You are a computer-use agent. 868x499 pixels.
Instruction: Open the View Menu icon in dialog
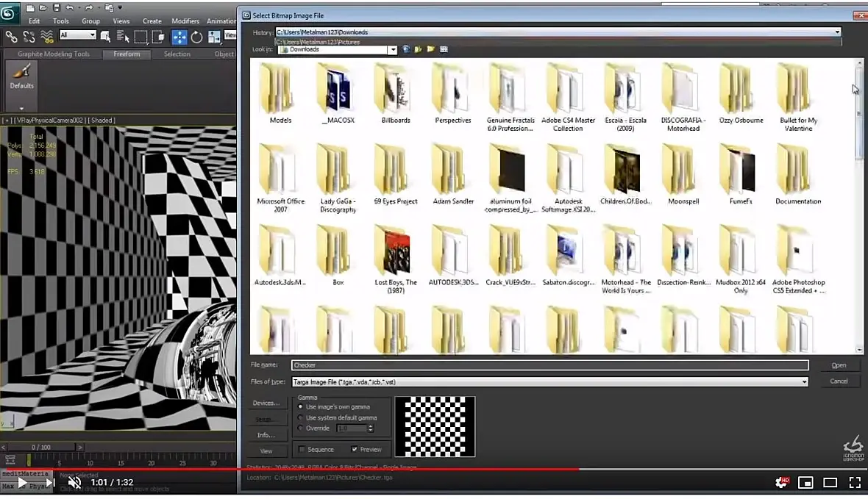tap(444, 49)
